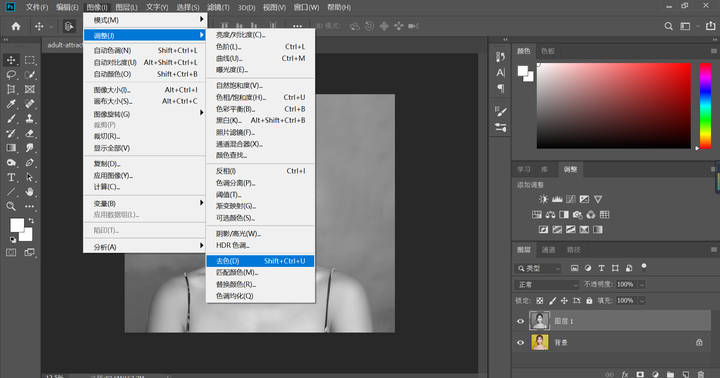Click the Home icon in options bar
The image size is (720, 378).
point(16,26)
